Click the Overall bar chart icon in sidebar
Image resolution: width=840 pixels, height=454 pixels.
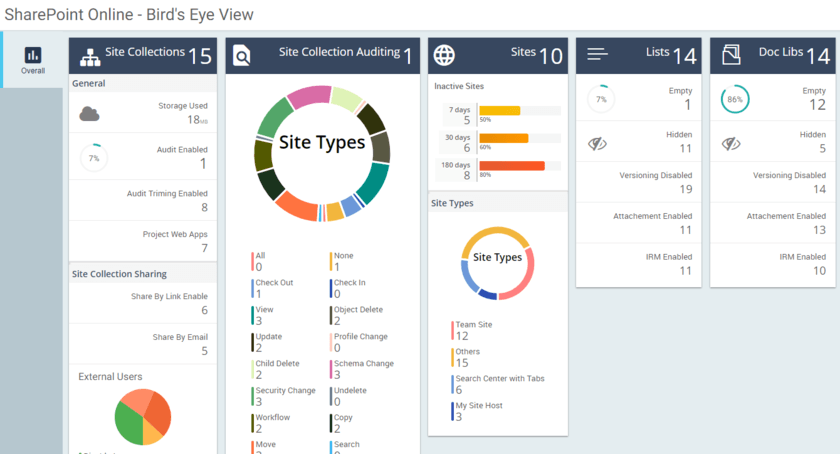click(x=33, y=55)
